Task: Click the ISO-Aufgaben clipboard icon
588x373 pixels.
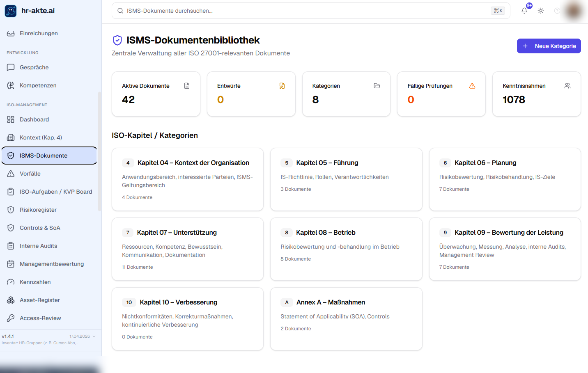Action: click(x=11, y=192)
